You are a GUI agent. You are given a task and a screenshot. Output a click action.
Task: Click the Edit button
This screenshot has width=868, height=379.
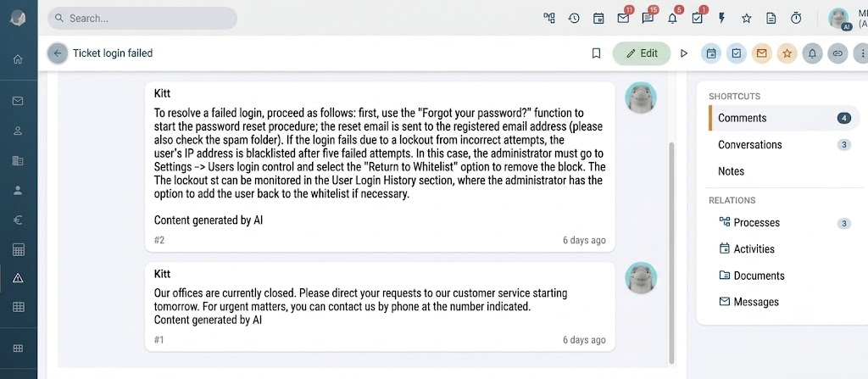coord(642,53)
